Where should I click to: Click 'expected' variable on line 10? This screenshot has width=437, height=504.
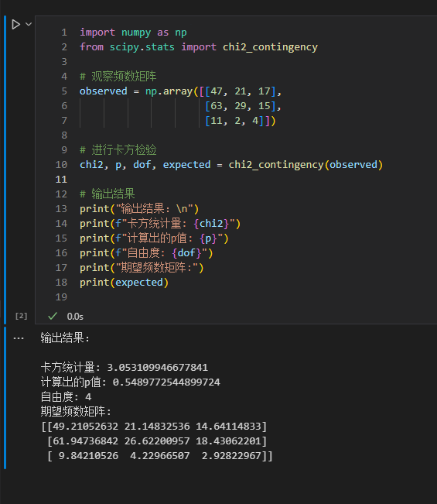pos(186,165)
